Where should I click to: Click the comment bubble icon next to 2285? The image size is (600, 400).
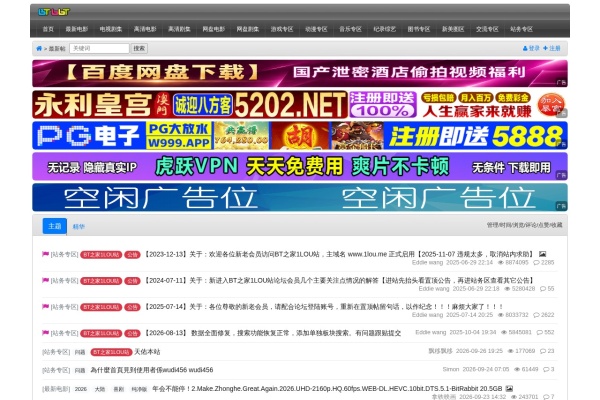tap(536, 263)
